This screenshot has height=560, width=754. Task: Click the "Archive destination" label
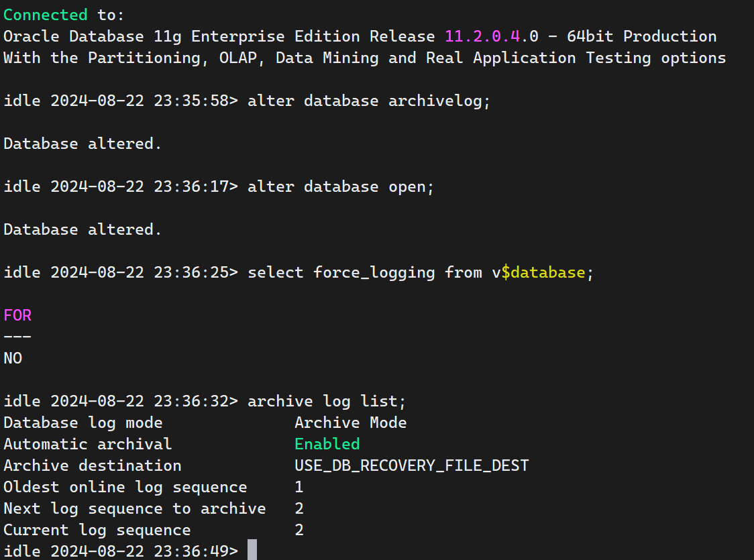92,465
